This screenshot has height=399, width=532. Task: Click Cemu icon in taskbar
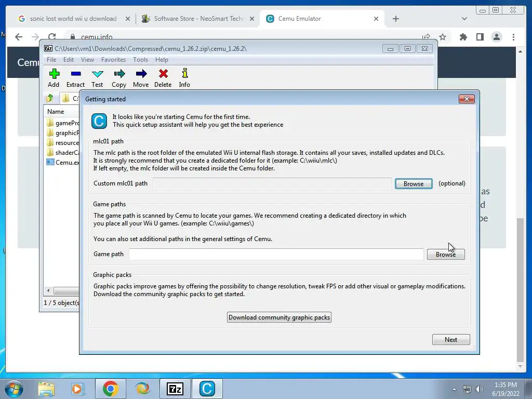click(207, 389)
